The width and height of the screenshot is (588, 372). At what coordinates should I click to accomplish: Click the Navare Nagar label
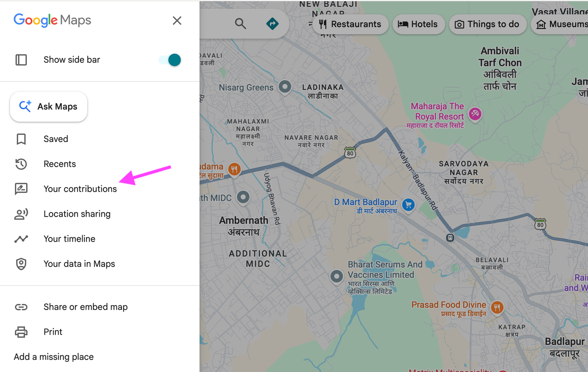point(311,141)
